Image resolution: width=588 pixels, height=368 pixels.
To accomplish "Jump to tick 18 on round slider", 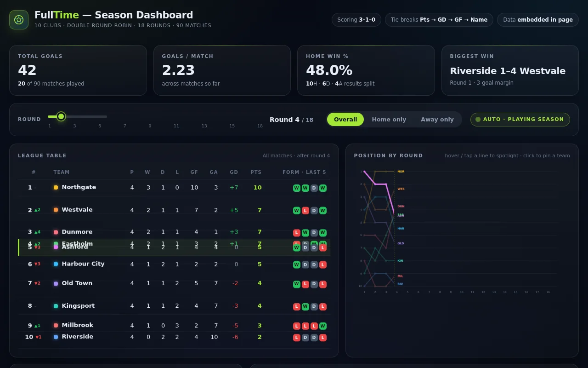I will [260, 126].
